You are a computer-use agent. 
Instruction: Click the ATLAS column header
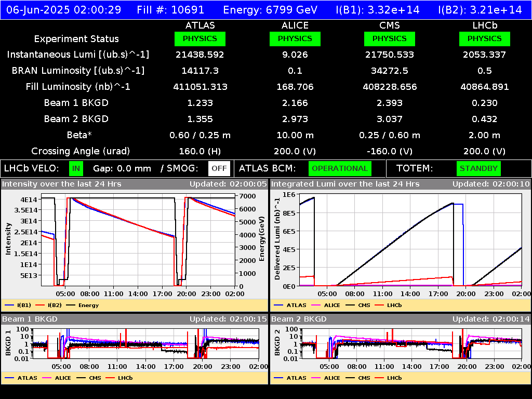point(200,25)
